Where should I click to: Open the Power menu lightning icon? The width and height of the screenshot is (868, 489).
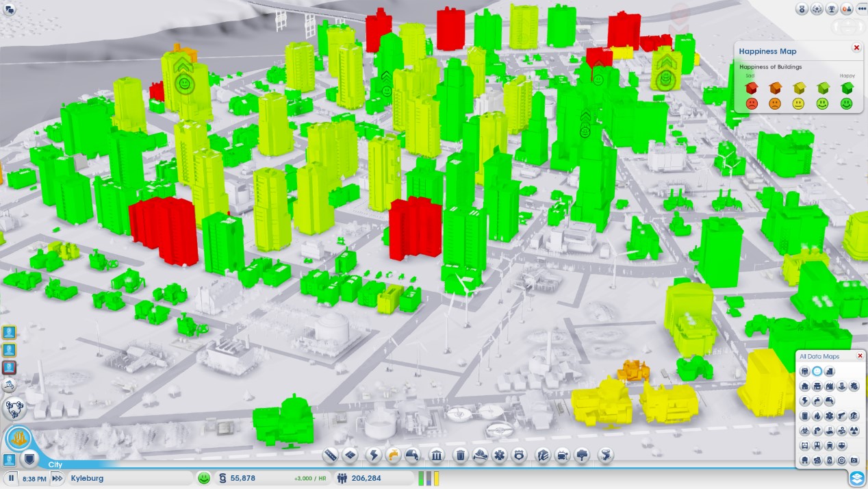(374, 455)
